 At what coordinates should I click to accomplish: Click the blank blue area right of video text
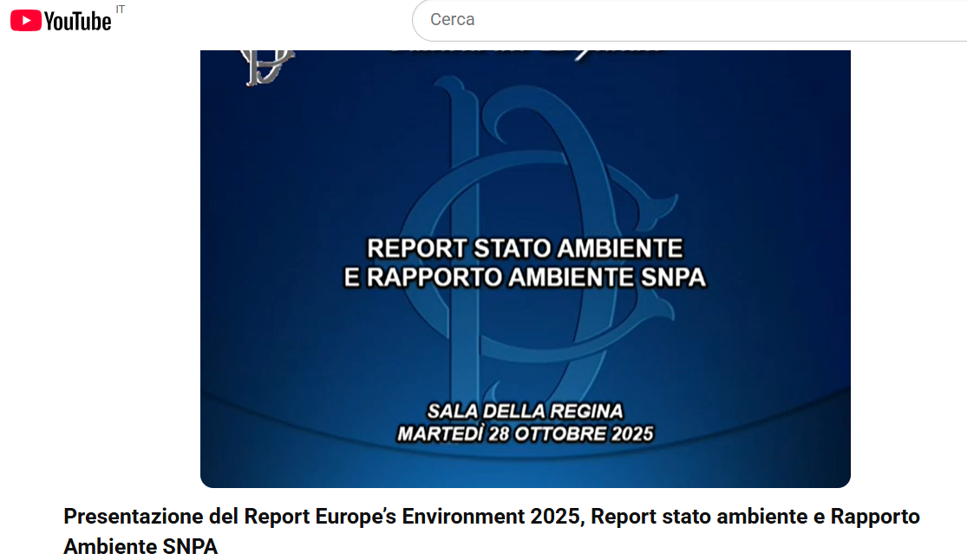click(x=781, y=260)
